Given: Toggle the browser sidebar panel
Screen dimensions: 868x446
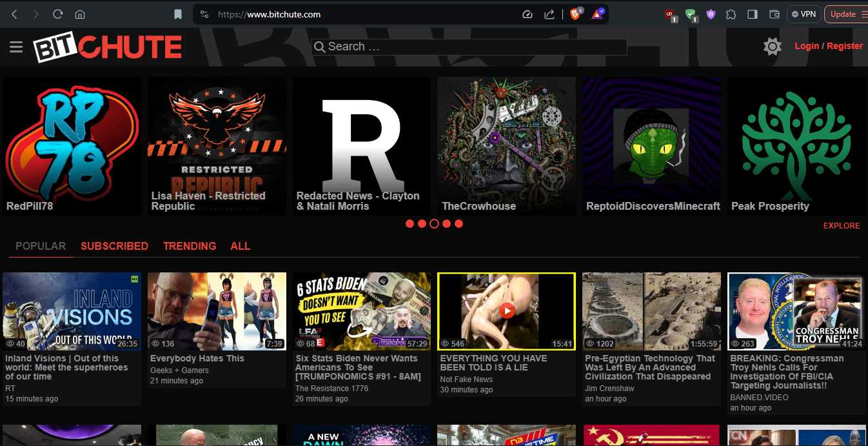Looking at the screenshot, I should pyautogui.click(x=752, y=14).
